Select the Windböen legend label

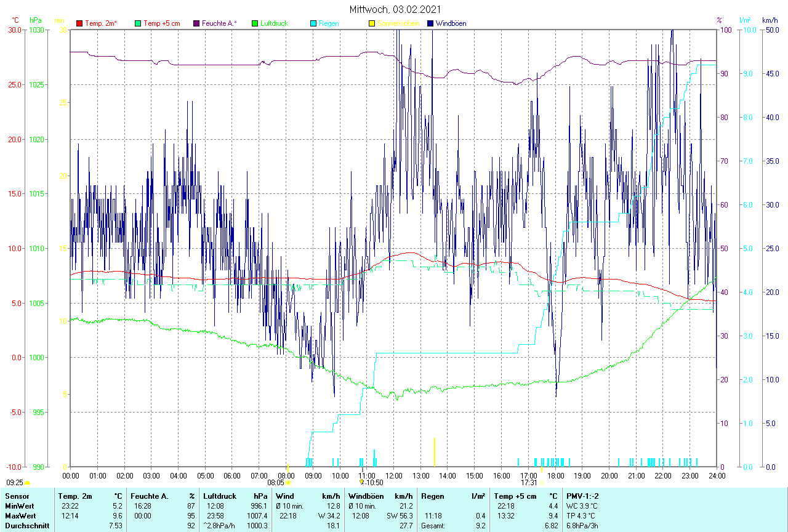(x=451, y=23)
